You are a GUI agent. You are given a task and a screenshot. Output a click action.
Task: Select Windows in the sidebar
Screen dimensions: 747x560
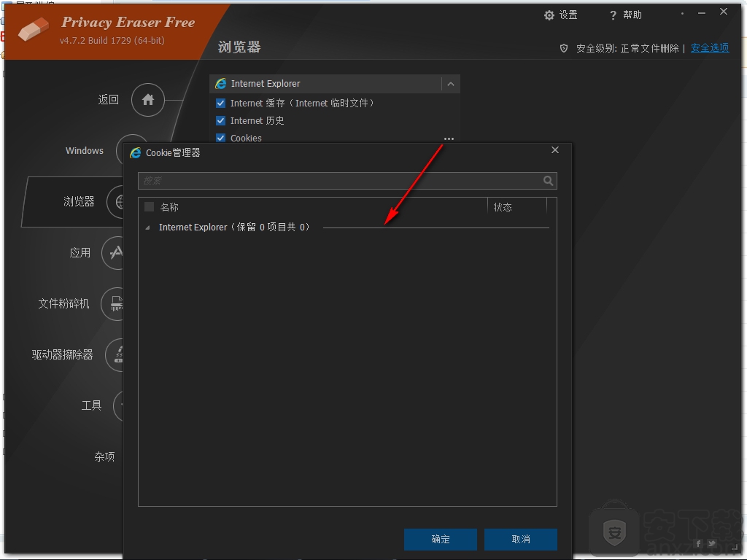click(x=85, y=150)
